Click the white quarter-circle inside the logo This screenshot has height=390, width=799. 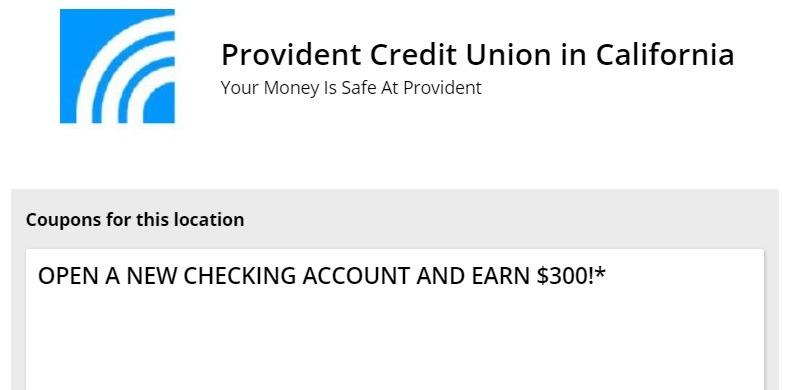[x=161, y=107]
